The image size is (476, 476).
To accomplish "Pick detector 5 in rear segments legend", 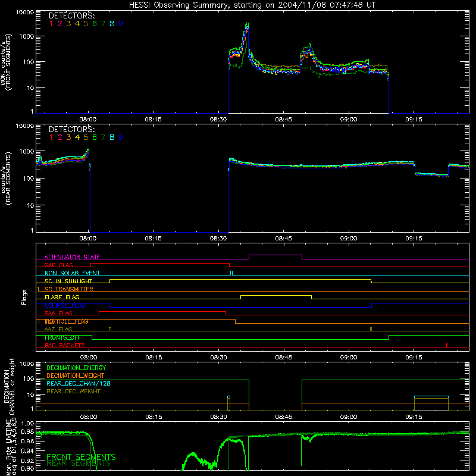I will 86,137.
